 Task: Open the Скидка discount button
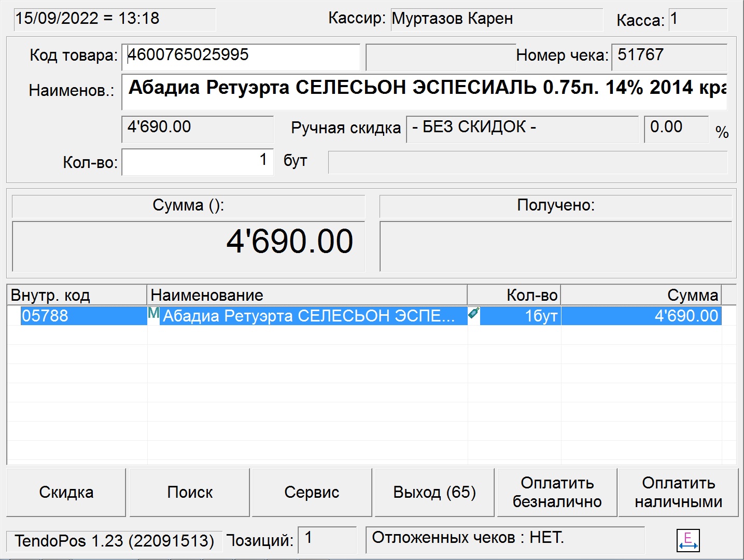66,492
